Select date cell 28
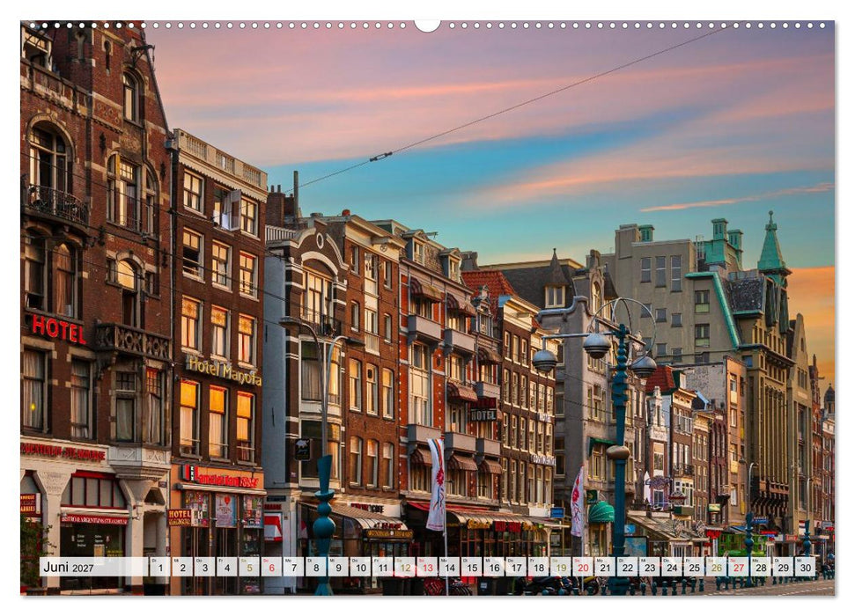 click(x=762, y=567)
